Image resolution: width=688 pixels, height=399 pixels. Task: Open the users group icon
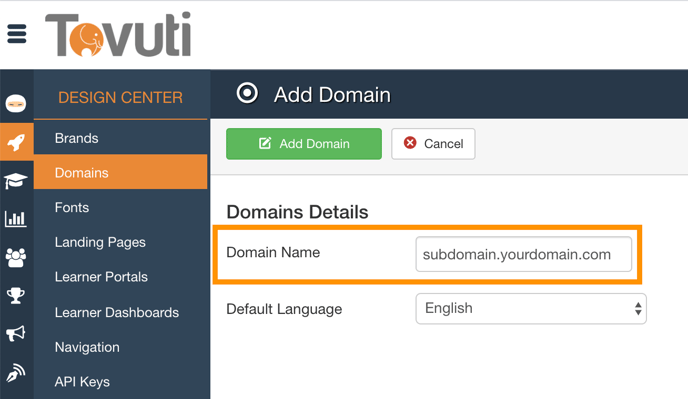tap(16, 257)
